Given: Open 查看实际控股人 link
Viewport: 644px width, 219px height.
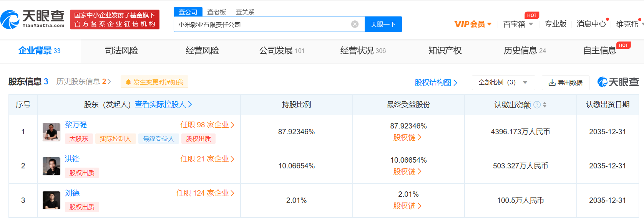Looking at the screenshot, I should (x=164, y=104).
